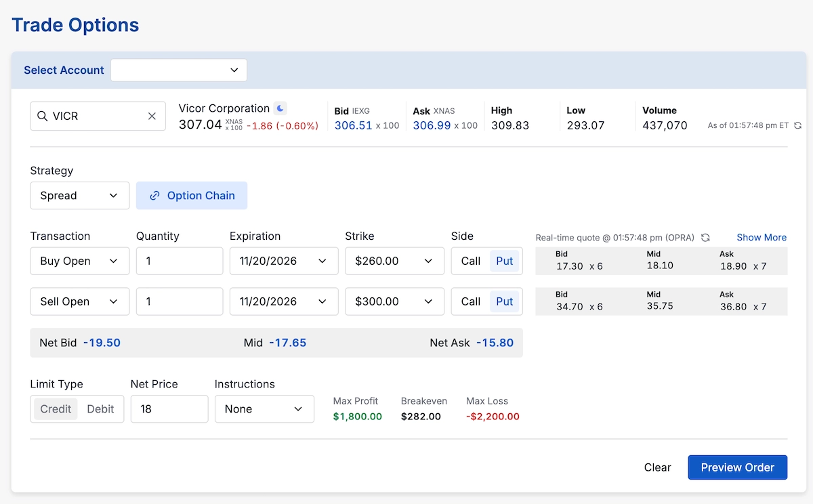Image resolution: width=813 pixels, height=504 pixels.
Task: Choose Debit limit type
Action: coord(100,409)
